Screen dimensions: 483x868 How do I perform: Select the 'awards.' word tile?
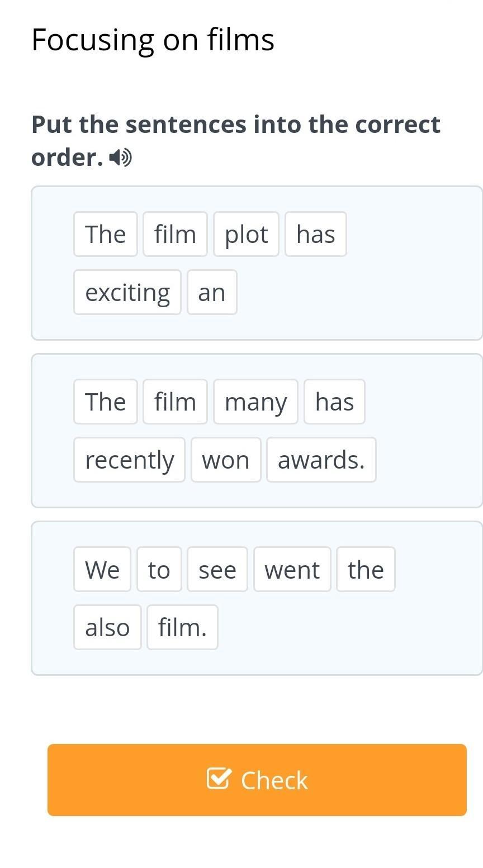click(321, 460)
